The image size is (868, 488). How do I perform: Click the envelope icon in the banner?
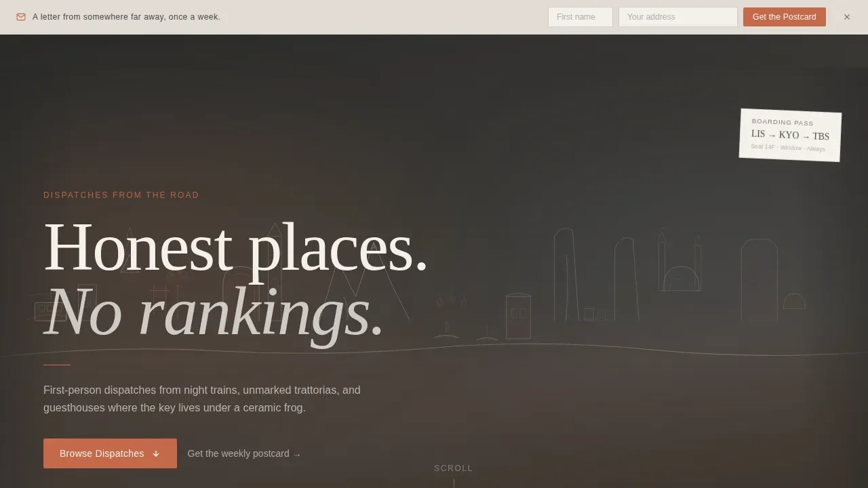pos(21,17)
